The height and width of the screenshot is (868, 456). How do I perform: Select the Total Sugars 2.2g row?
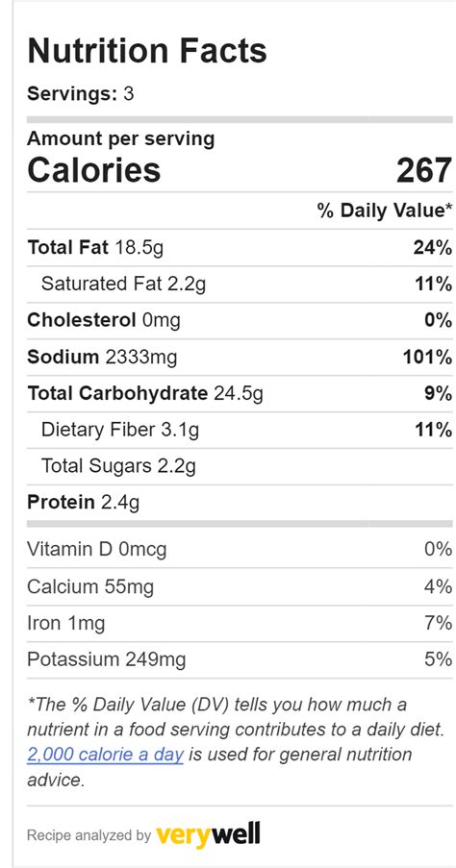240,466
